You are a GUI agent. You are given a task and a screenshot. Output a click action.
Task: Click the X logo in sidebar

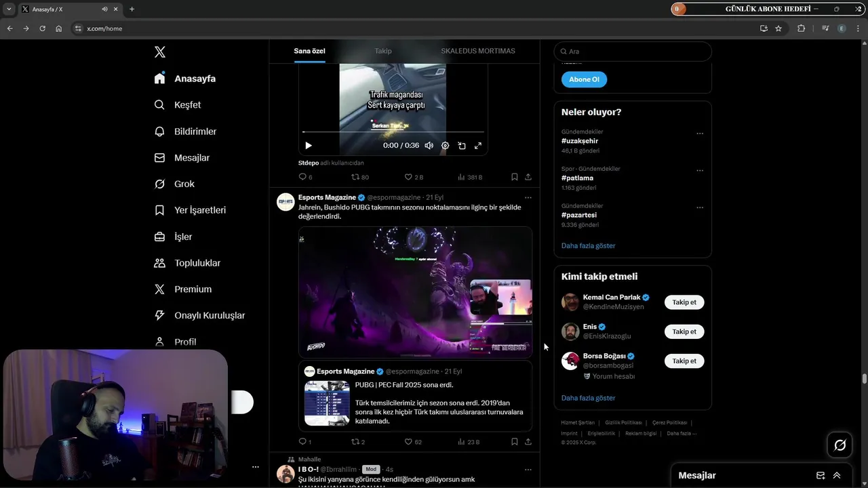click(x=160, y=52)
